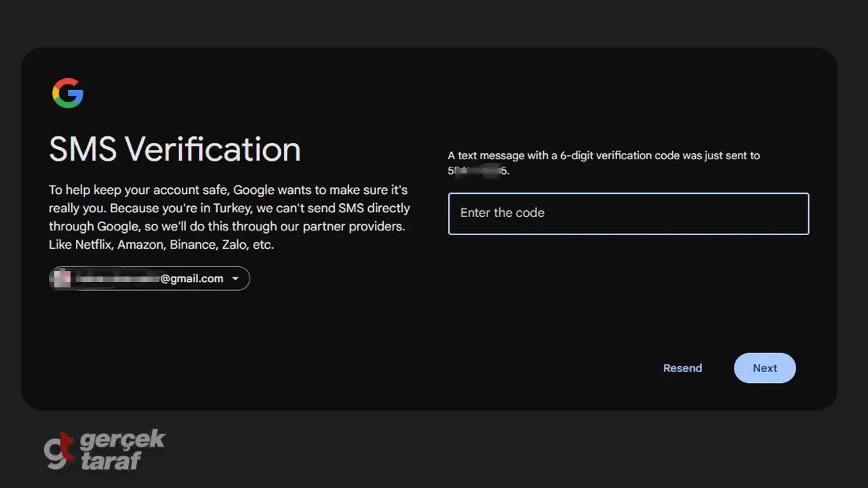Click the Google "G" logo
868x488 pixels.
coord(68,93)
